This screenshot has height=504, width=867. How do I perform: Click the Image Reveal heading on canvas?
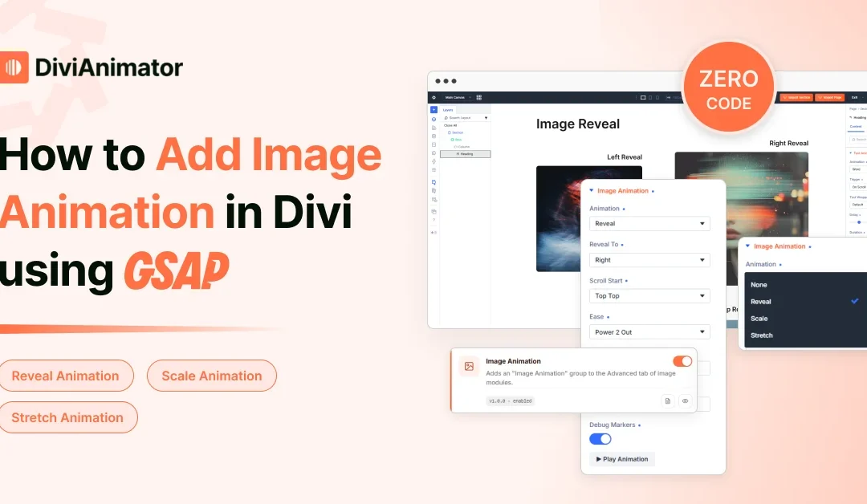tap(578, 124)
